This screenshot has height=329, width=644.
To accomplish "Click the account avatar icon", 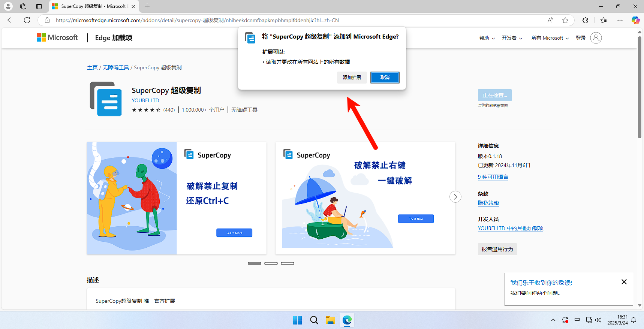I will pyautogui.click(x=596, y=38).
